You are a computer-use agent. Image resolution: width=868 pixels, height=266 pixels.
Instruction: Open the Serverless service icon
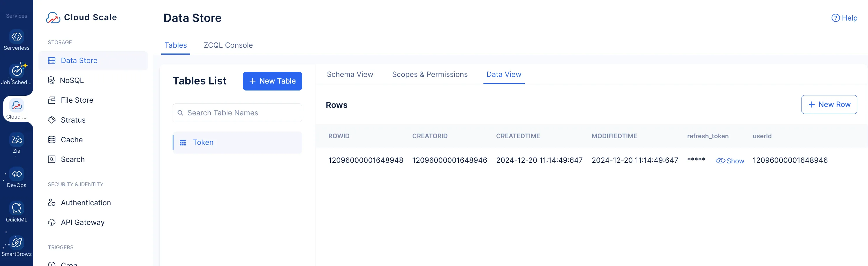tap(16, 37)
